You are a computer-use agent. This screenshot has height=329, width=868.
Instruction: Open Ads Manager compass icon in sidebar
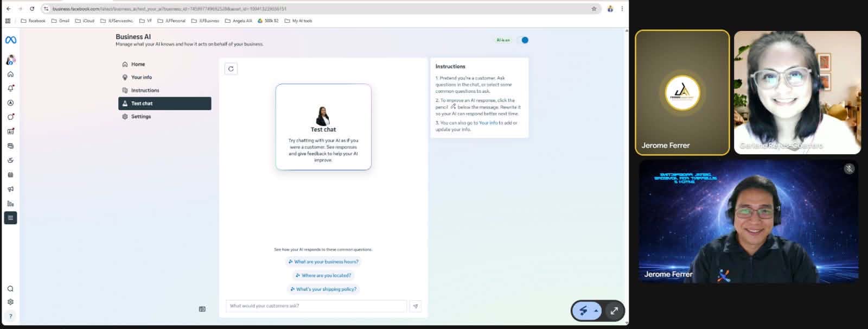tap(10, 103)
